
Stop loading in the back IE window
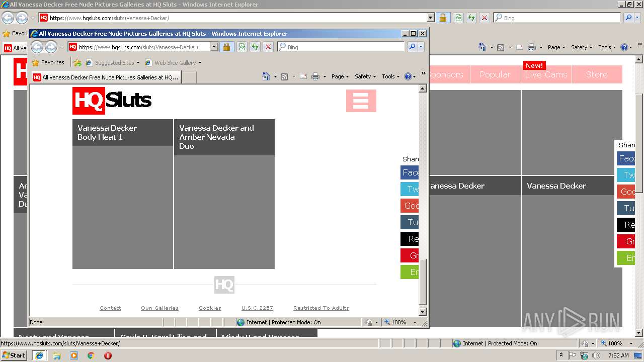(485, 18)
